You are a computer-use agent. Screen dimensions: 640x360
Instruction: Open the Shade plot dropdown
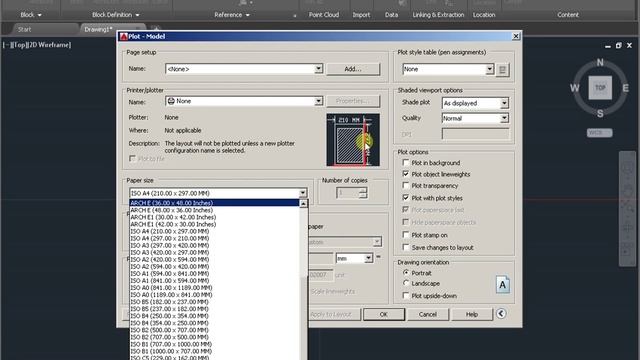tap(504, 103)
